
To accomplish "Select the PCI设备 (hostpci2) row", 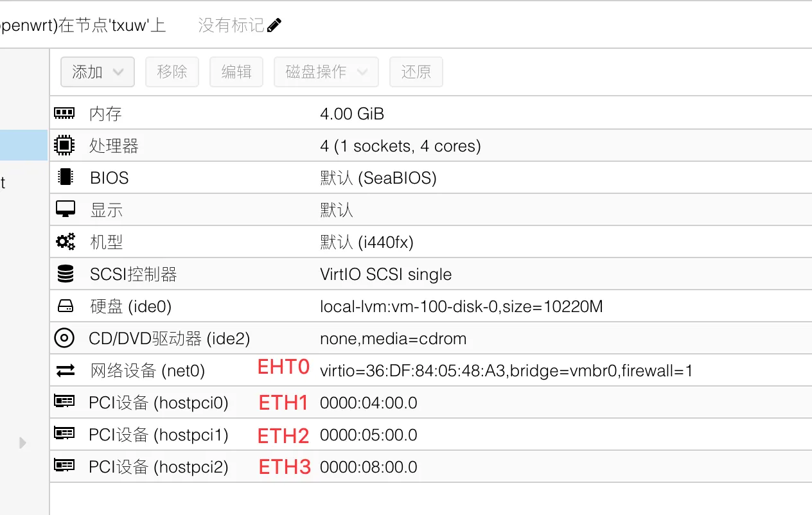I will (x=159, y=467).
